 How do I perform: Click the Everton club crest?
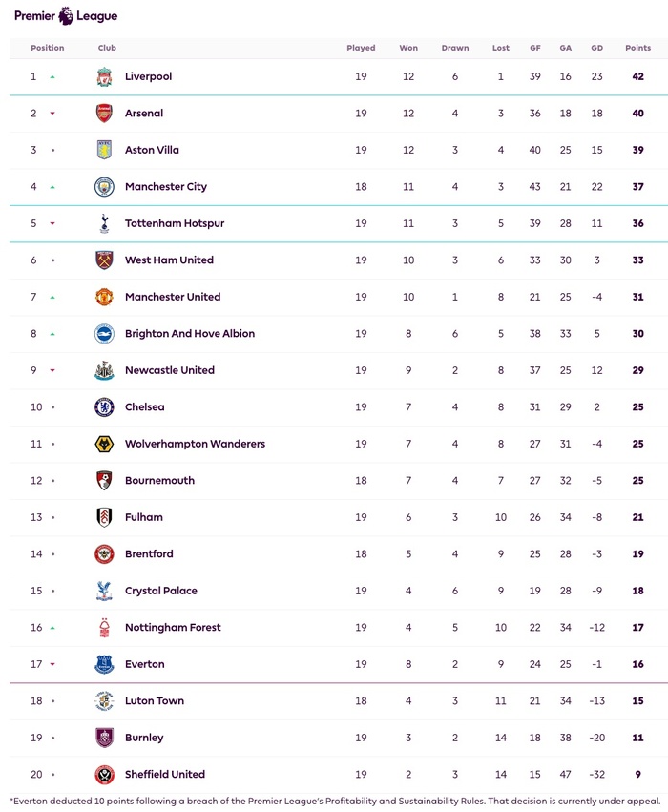104,664
